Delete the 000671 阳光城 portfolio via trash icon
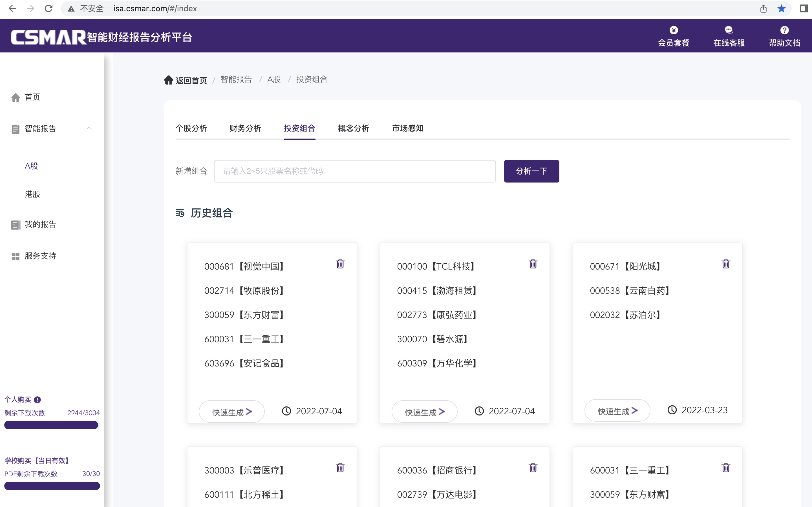The image size is (812, 507). (x=726, y=264)
